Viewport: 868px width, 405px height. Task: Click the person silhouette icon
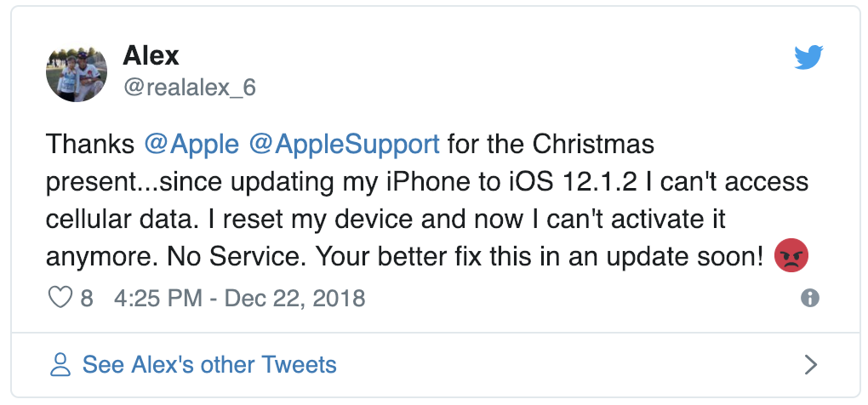pyautogui.click(x=60, y=365)
